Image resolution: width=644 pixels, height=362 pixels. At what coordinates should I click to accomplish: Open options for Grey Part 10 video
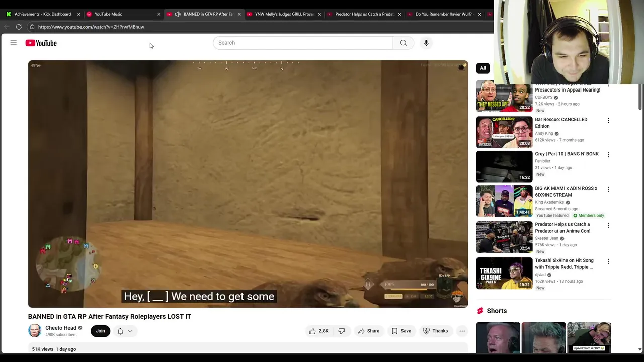608,155
